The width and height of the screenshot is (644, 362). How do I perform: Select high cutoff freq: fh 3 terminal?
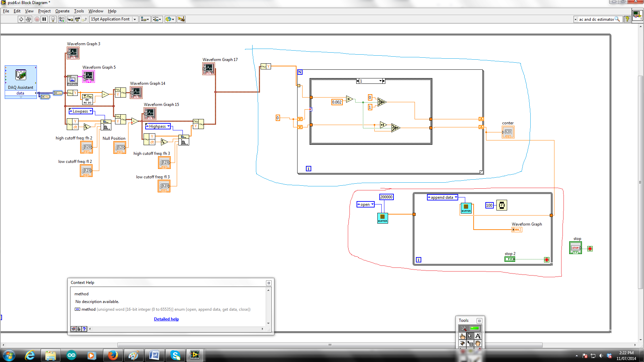coord(164,163)
